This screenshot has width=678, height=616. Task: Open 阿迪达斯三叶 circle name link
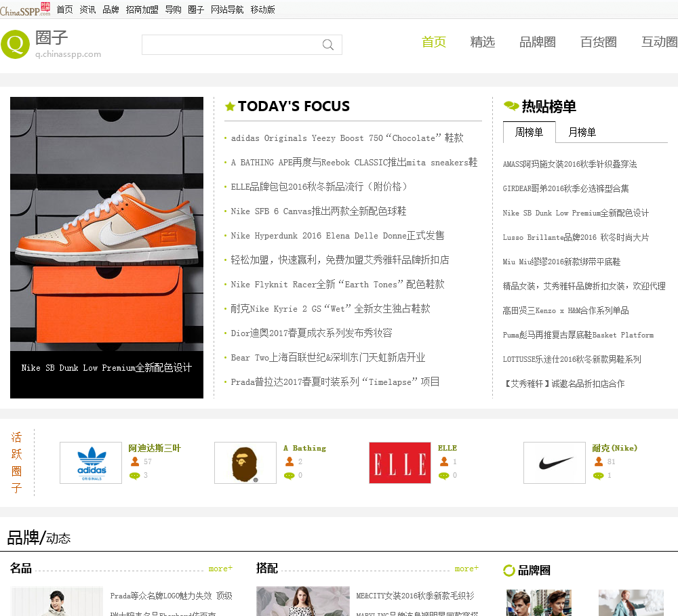coord(155,448)
